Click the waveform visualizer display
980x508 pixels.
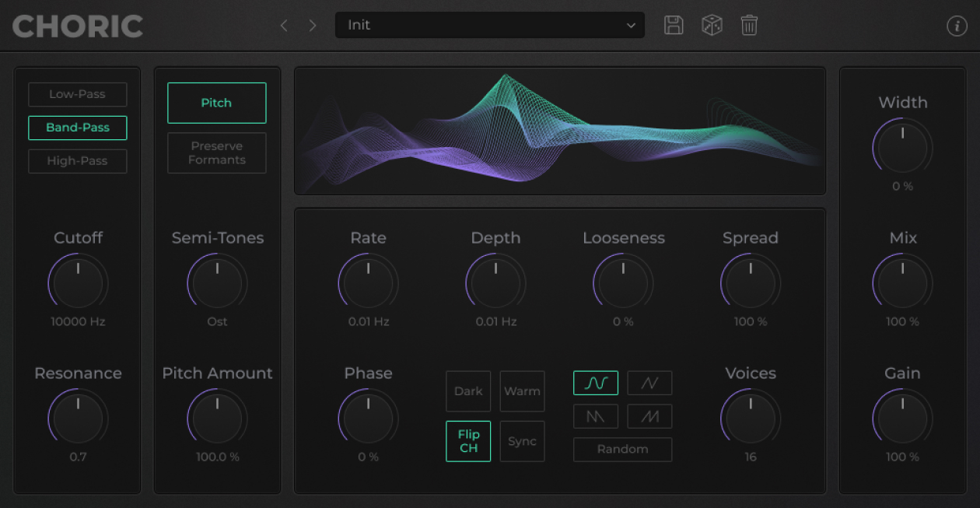560,131
